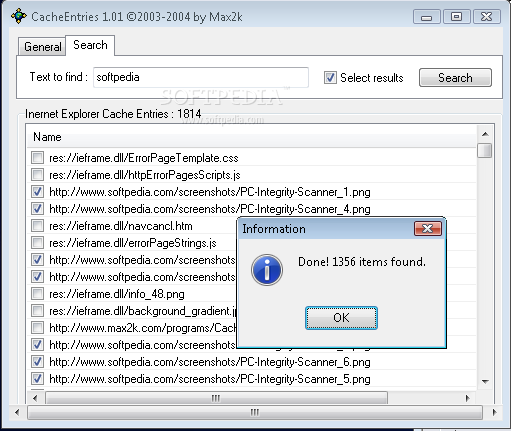
Task: Select the res://ieframe.dll/navcancl.htm row text
Action: click(121, 226)
